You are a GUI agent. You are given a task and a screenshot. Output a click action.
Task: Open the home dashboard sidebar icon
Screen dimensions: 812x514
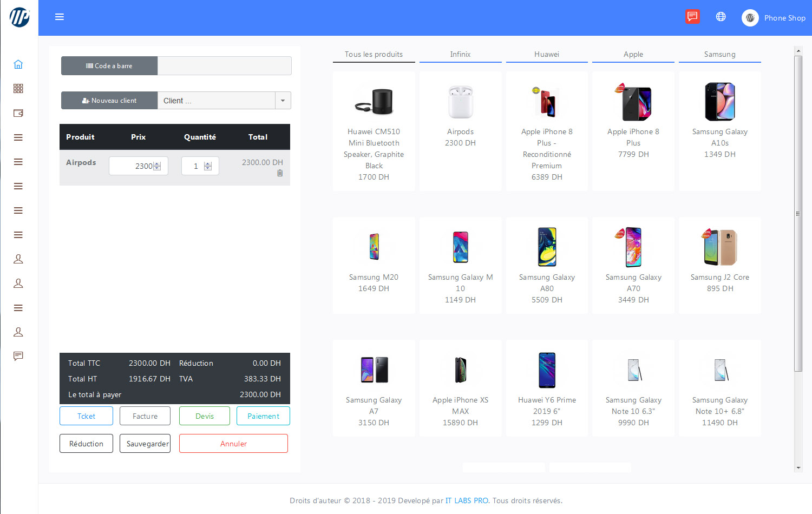(x=18, y=64)
